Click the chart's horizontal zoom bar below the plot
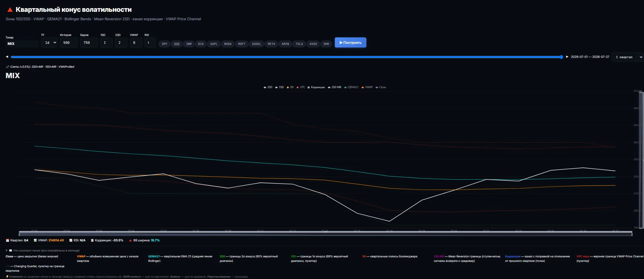This screenshot has height=279, width=644. 326,233
